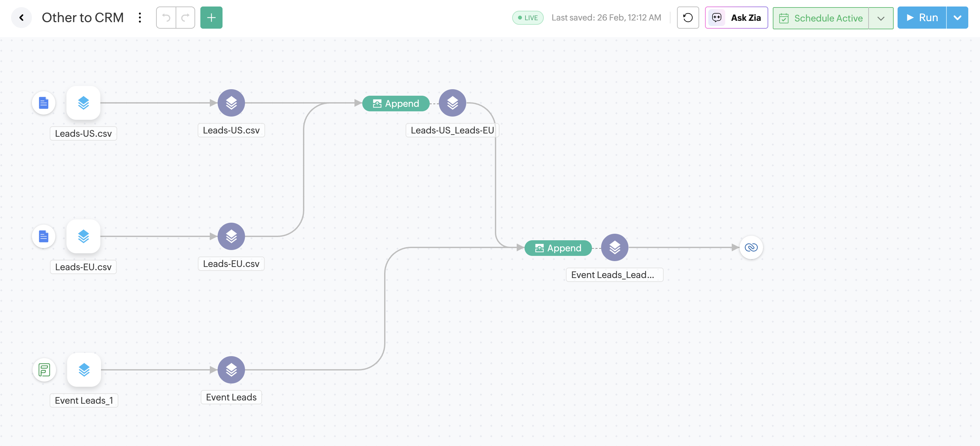Click the LIVE status badge
The image size is (980, 446).
pos(528,18)
